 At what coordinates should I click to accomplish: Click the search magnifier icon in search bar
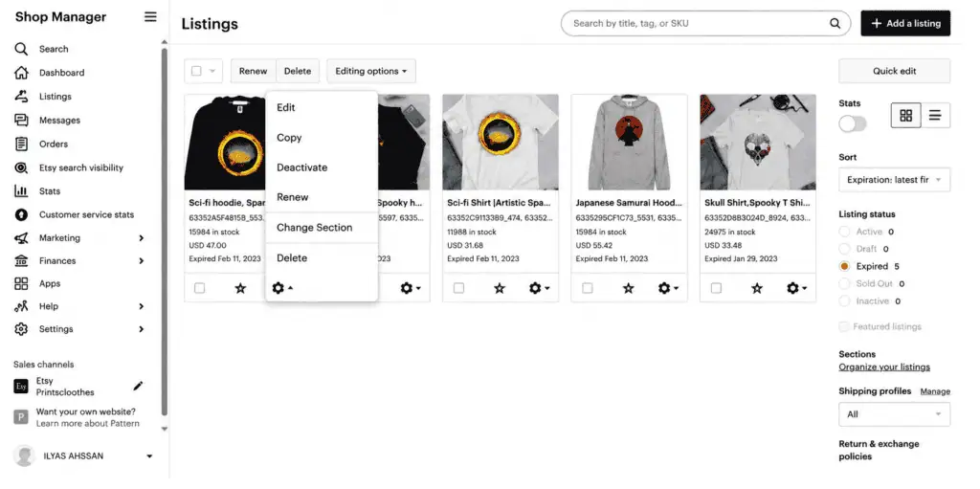(835, 23)
